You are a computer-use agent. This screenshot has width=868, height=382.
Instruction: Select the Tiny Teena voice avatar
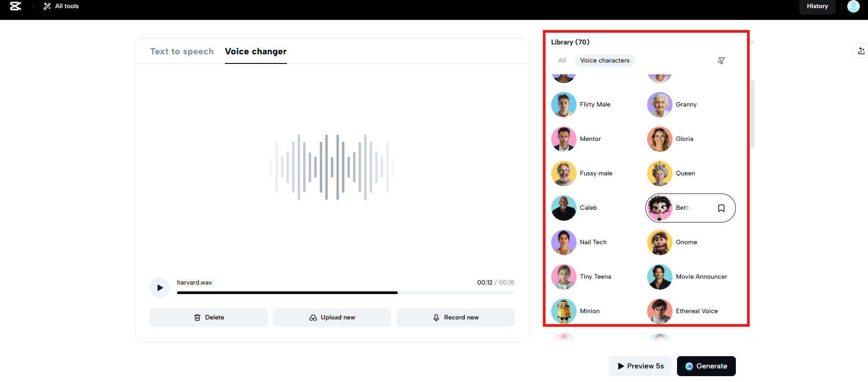564,277
